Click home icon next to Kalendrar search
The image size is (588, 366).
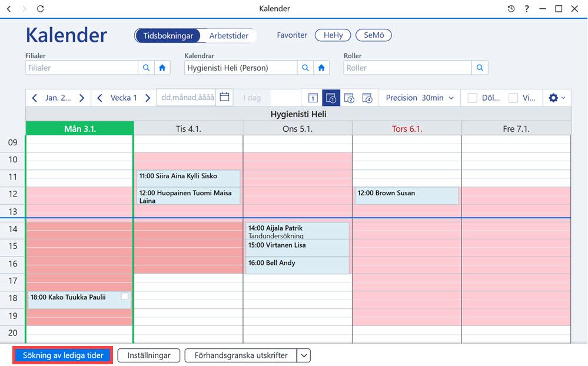pos(321,68)
